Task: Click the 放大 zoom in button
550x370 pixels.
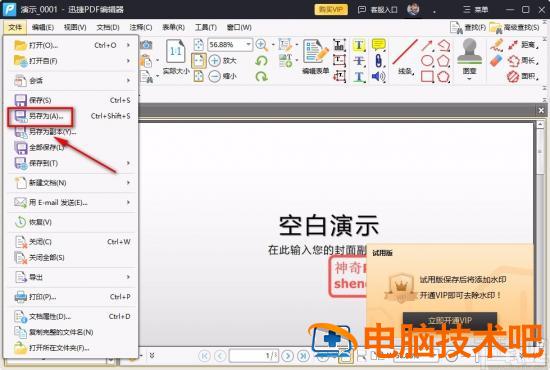Action: [223, 61]
